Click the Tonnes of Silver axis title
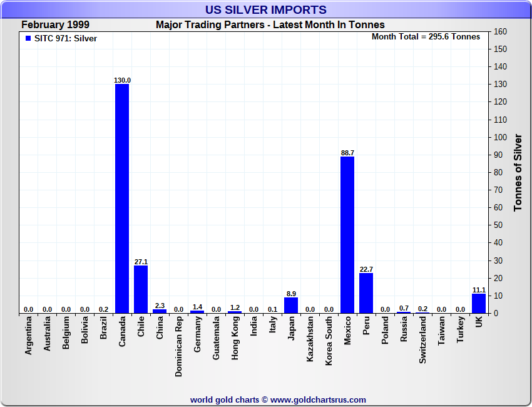The width and height of the screenshot is (532, 407). point(518,172)
